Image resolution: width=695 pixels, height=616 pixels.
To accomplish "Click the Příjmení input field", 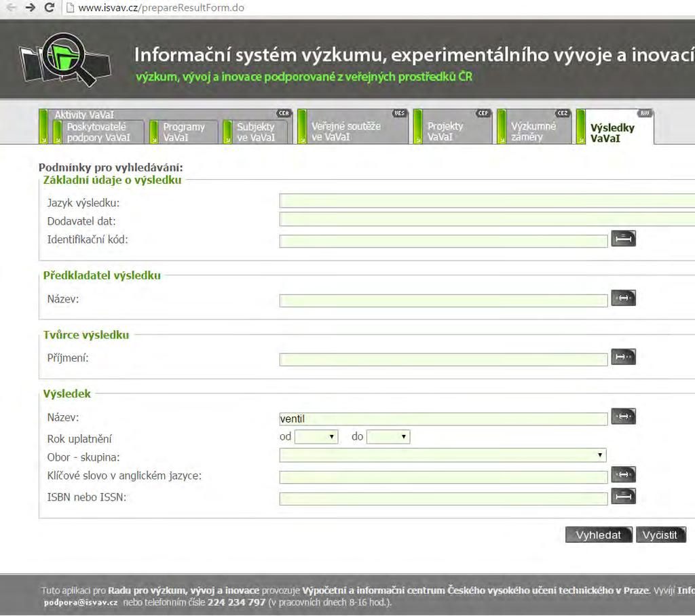I will [443, 360].
